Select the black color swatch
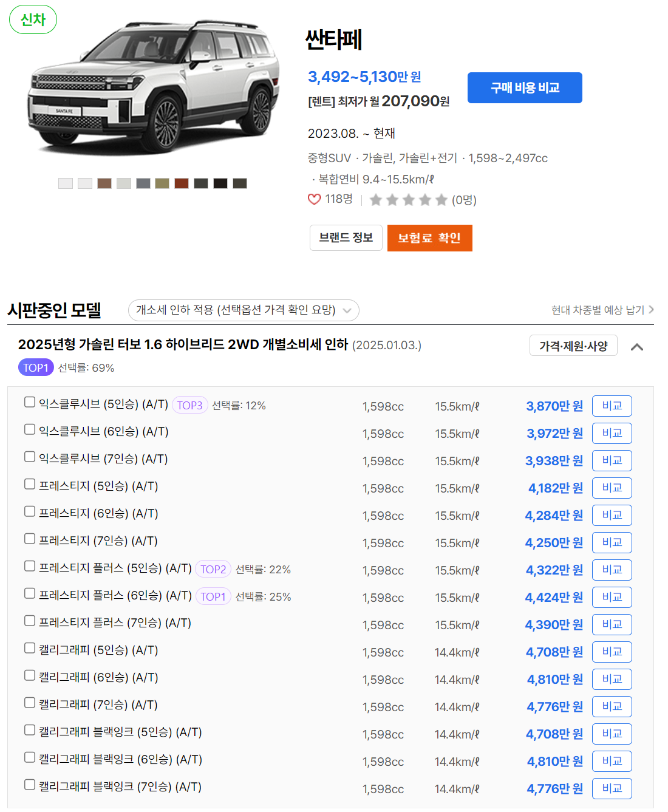Image resolution: width=668 pixels, height=812 pixels. [220, 183]
